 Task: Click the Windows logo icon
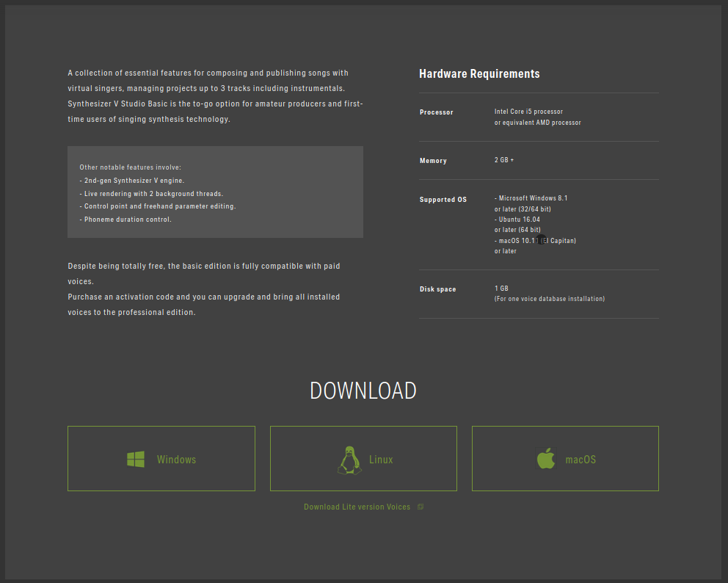[136, 460]
